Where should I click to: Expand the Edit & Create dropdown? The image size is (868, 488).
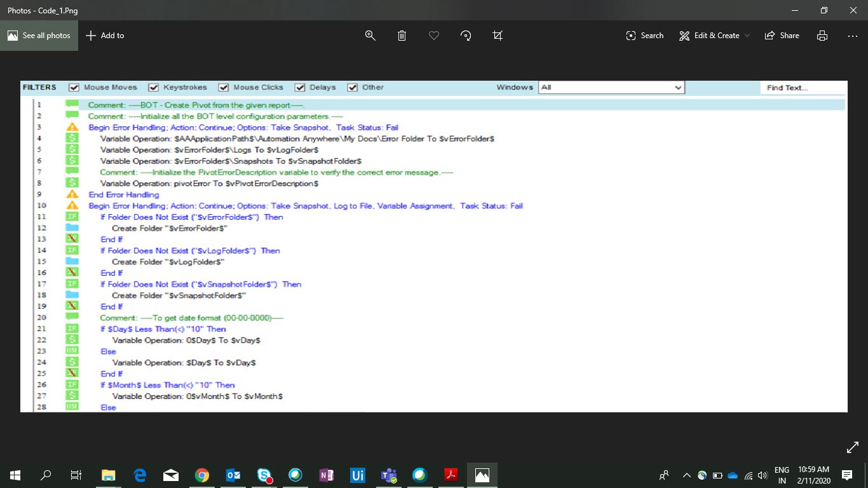714,36
